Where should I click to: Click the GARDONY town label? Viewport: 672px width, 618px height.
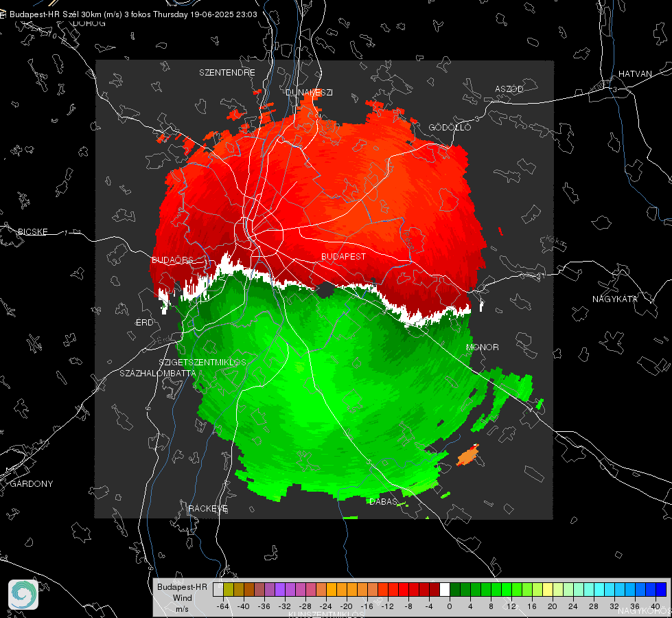coord(32,484)
